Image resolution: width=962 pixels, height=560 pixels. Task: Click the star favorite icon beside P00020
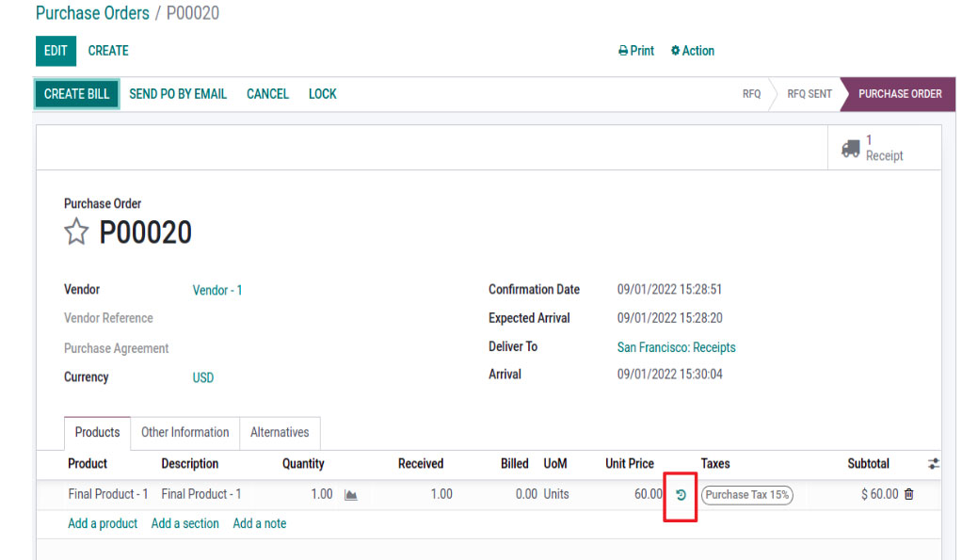point(76,232)
